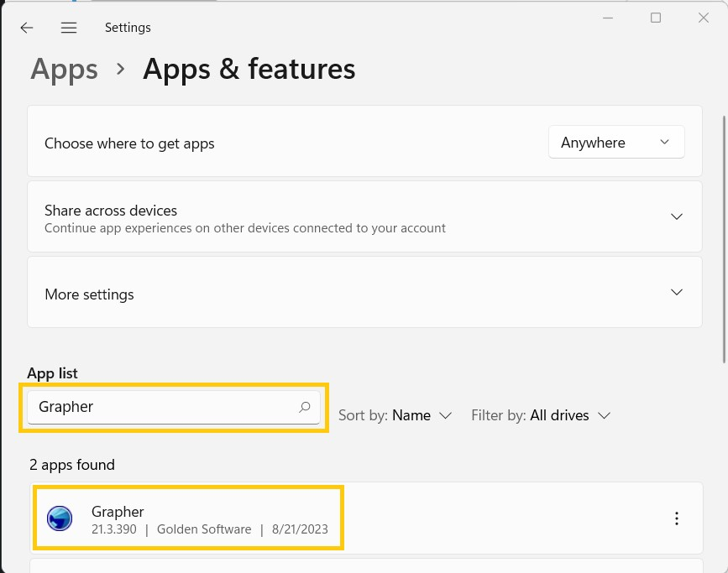The image size is (728, 573).
Task: Click the App list heading
Action: [52, 373]
